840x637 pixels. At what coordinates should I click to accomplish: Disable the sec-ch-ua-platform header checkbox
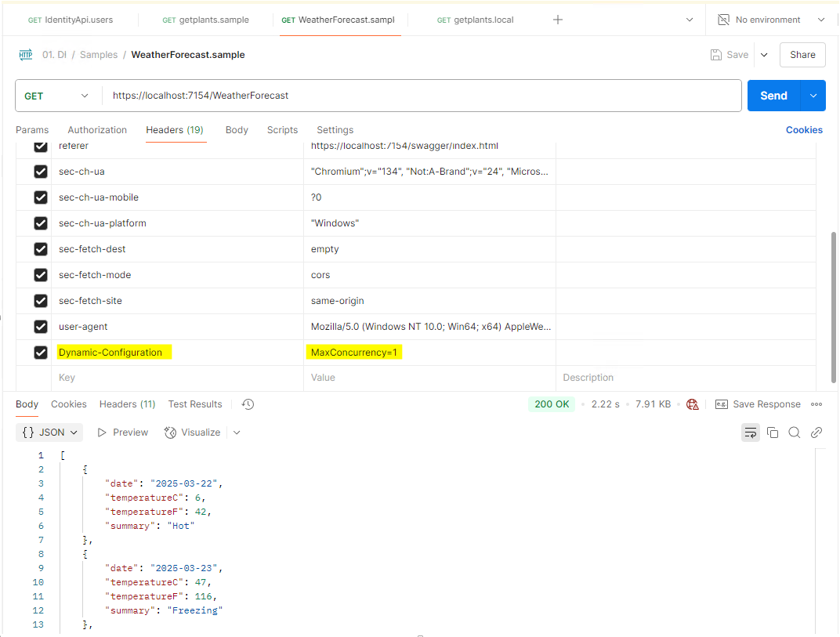(41, 223)
